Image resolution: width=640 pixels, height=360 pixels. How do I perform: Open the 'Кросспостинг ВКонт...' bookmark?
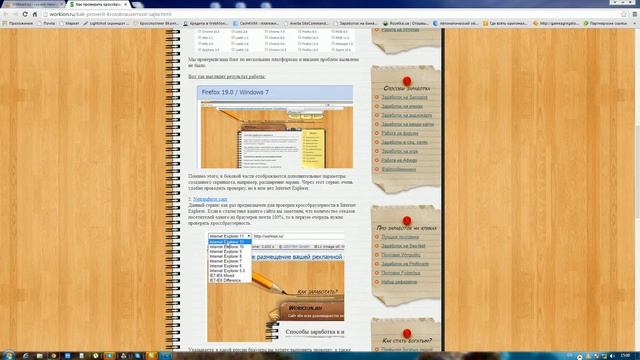(x=156, y=24)
